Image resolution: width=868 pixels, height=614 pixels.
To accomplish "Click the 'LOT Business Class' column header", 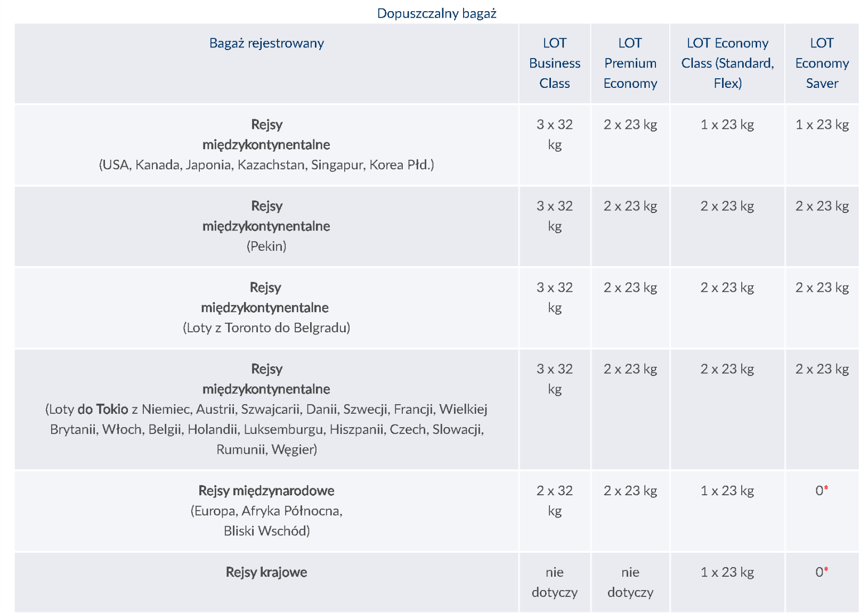I will (x=554, y=63).
